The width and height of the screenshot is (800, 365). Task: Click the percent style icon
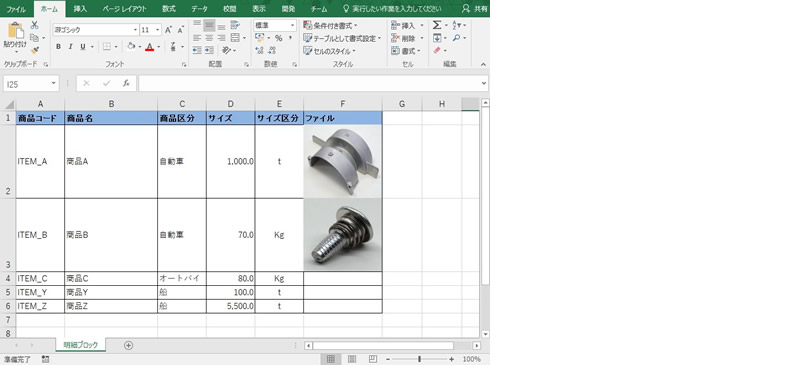[279, 38]
